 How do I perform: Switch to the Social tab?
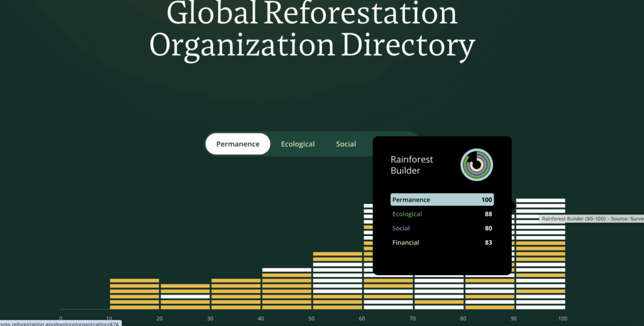click(346, 144)
